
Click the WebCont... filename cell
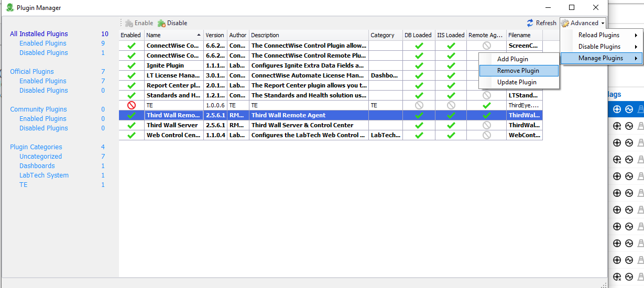[525, 135]
